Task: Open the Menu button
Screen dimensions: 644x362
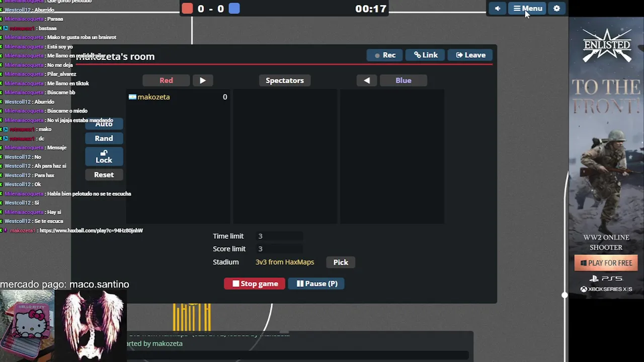Action: [x=527, y=9]
